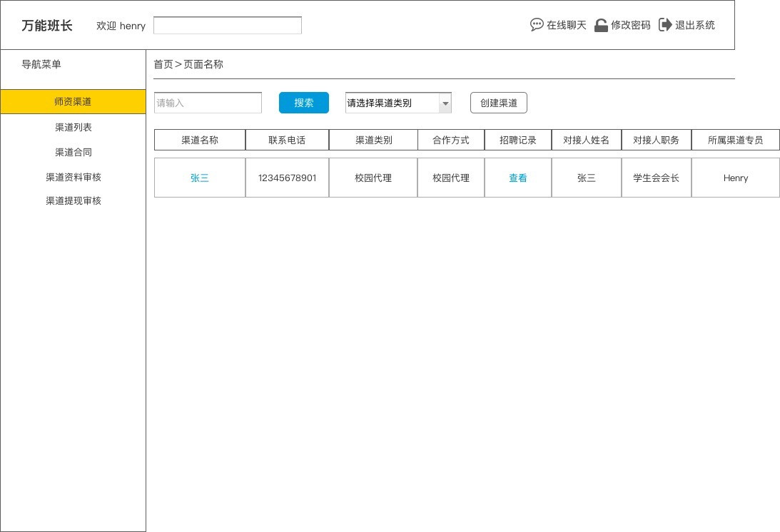This screenshot has height=532, width=780.
Task: Click the online chat speech bubble icon
Action: 537,25
